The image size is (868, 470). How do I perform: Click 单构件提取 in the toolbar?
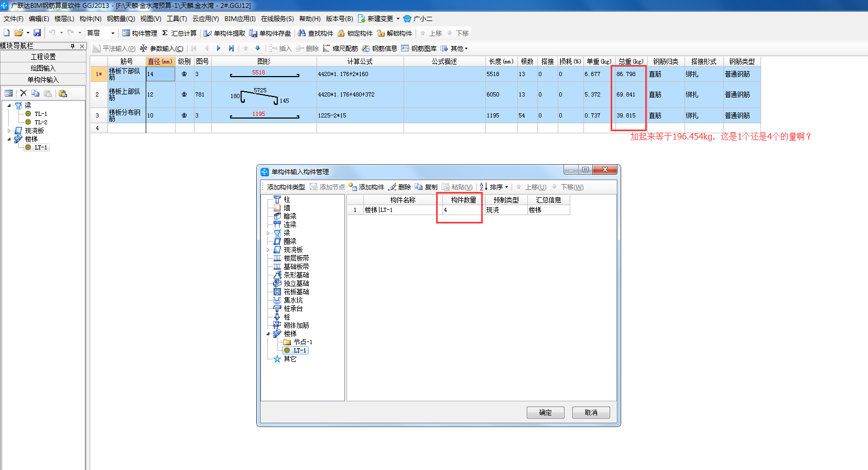[x=224, y=33]
